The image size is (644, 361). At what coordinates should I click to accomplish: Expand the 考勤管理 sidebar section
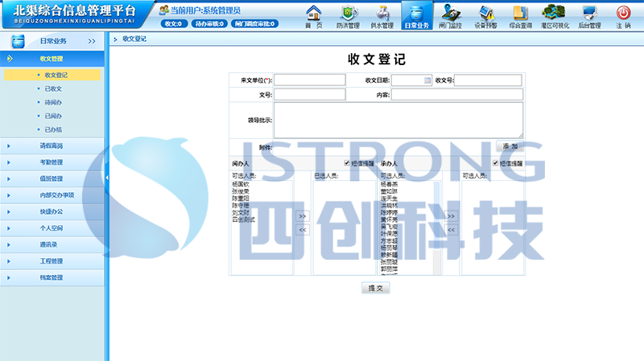coord(52,162)
